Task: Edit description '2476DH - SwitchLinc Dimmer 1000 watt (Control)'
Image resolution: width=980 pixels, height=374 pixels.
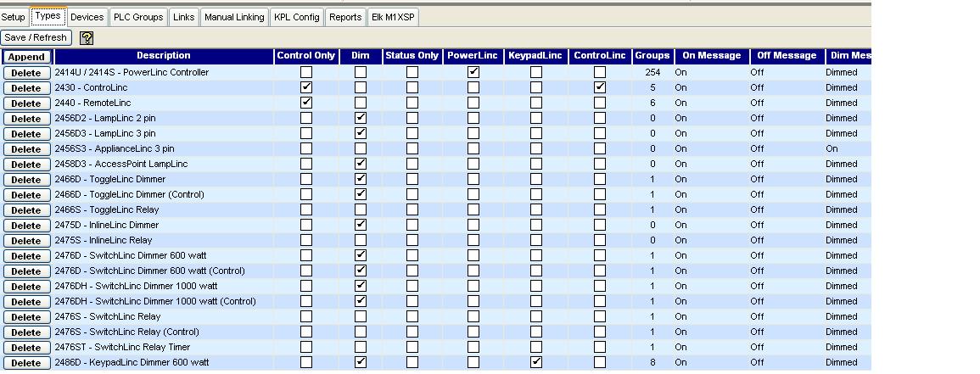Action: tap(155, 301)
